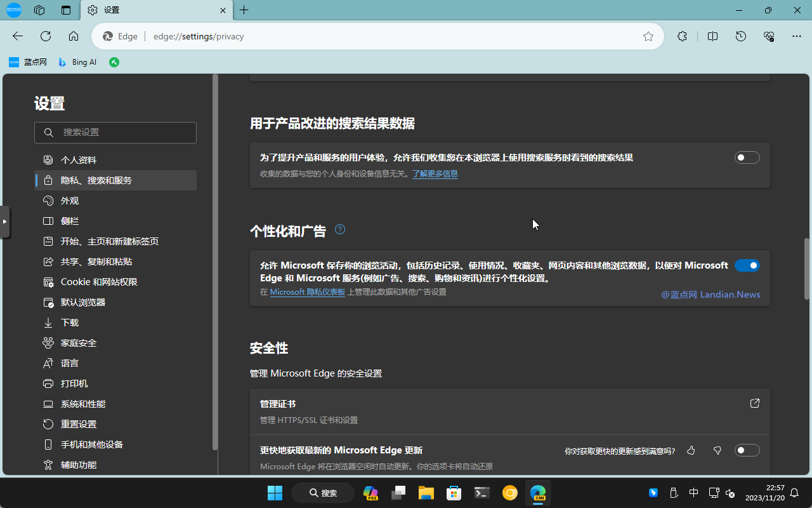The height and width of the screenshot is (508, 812).
Task: Click the sidebar navigation scrollbar
Action: (215, 262)
